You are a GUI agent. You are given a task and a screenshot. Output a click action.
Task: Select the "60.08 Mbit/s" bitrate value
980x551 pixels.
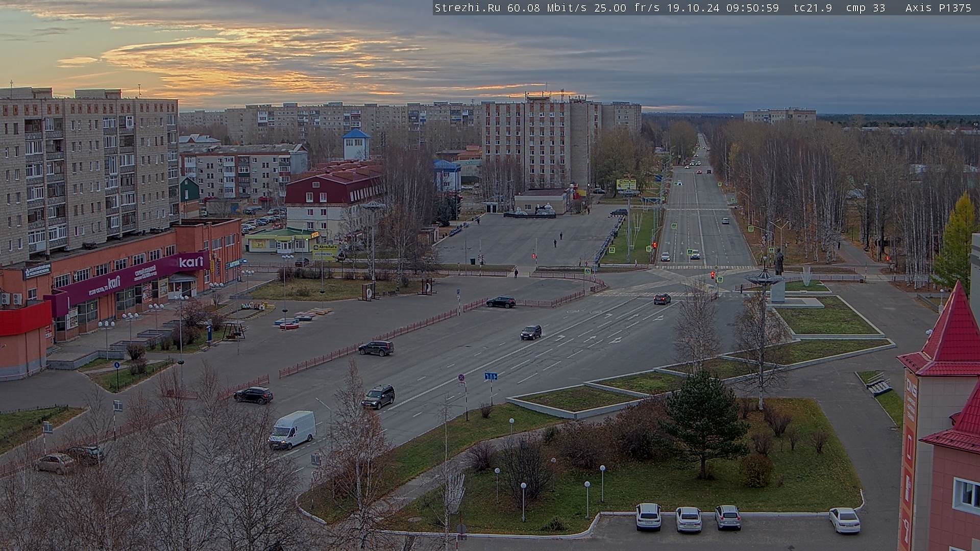(x=549, y=8)
